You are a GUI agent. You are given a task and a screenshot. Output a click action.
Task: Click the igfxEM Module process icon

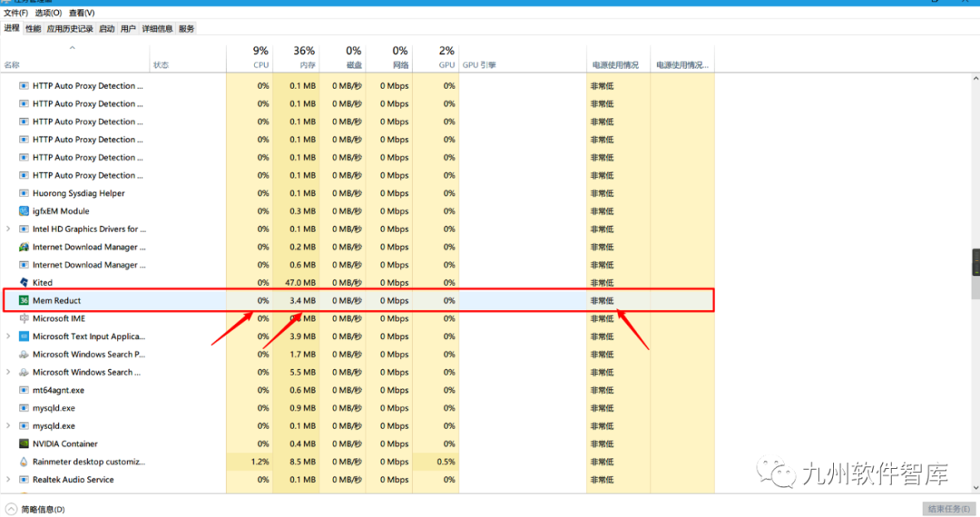24,211
